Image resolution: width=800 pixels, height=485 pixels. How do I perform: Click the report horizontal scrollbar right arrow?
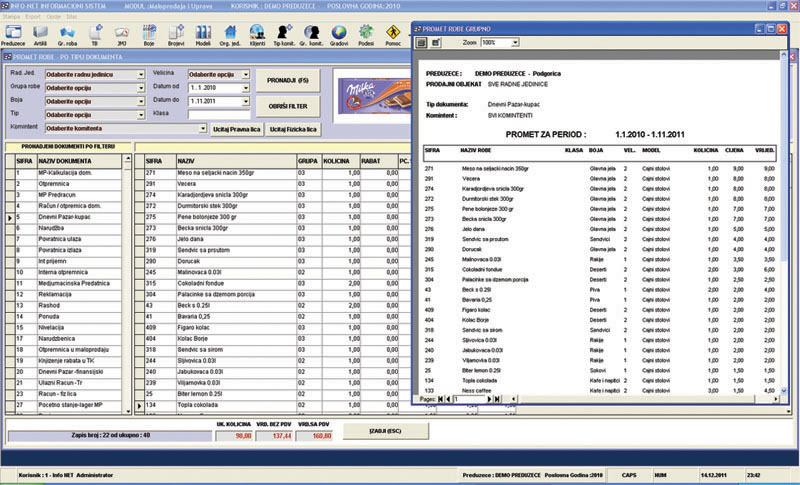click(x=776, y=399)
